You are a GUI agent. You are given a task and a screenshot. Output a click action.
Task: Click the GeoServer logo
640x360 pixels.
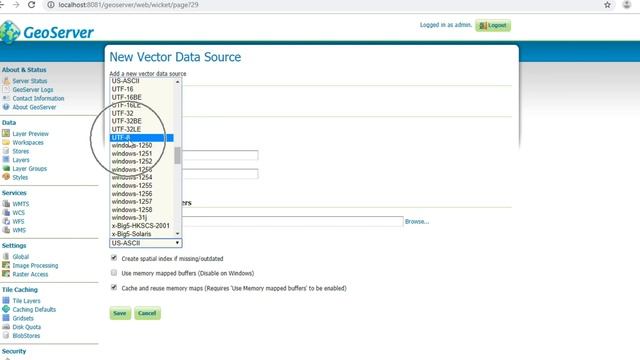point(47,32)
